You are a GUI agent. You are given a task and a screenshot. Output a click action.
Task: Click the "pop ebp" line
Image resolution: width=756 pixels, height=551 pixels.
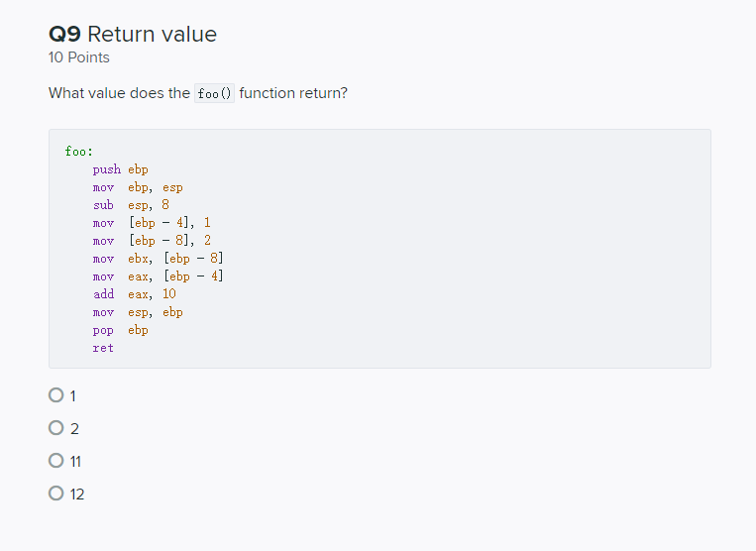(121, 330)
